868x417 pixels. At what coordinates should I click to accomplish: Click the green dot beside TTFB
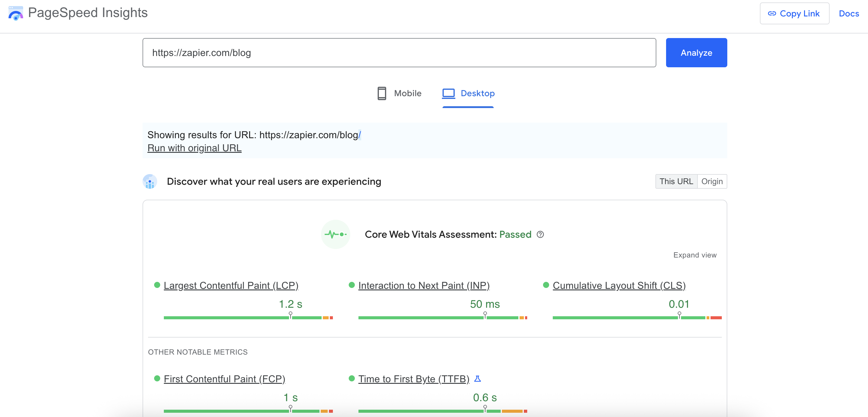(351, 378)
